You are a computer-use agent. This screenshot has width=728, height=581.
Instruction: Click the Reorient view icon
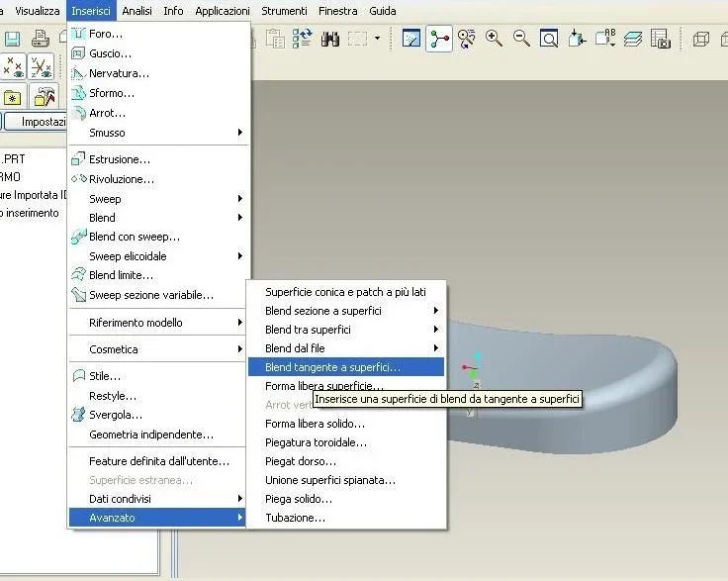click(577, 39)
